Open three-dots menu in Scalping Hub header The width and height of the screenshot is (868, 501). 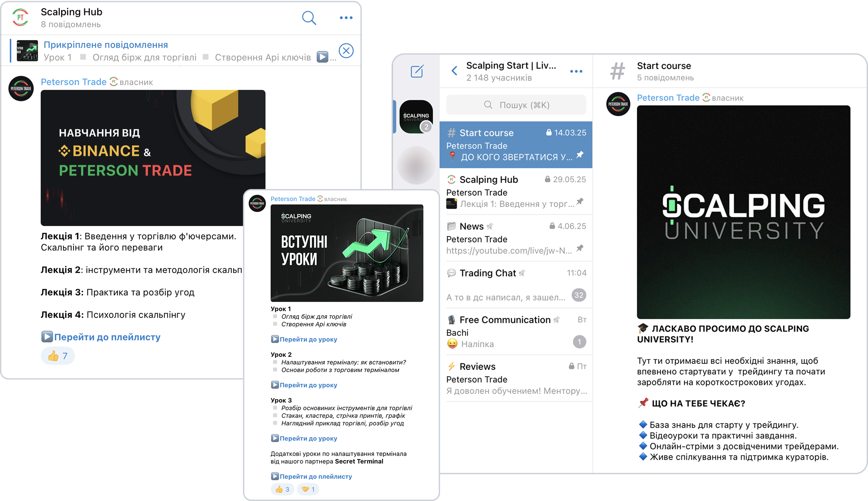point(346,18)
